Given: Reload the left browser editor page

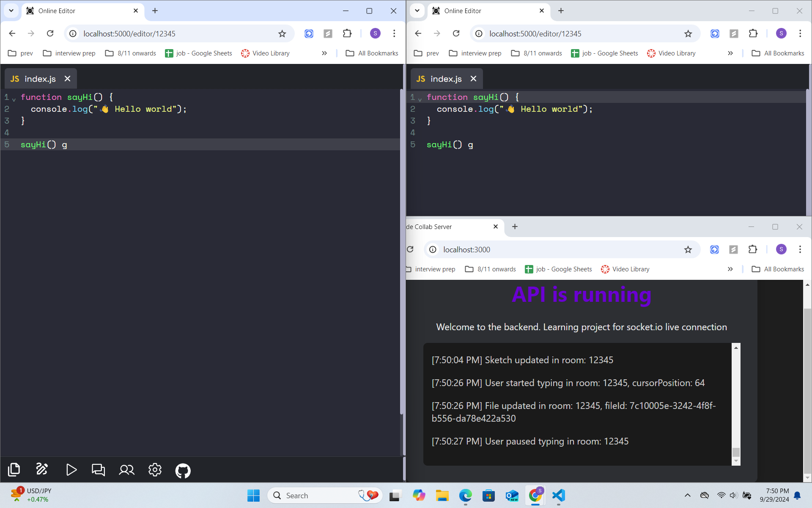Looking at the screenshot, I should pos(50,33).
